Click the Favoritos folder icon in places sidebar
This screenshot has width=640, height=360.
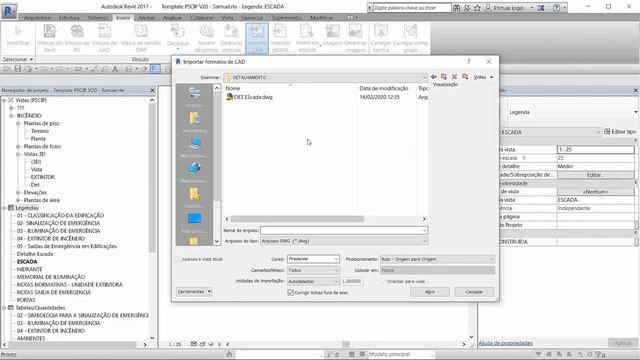(x=194, y=196)
